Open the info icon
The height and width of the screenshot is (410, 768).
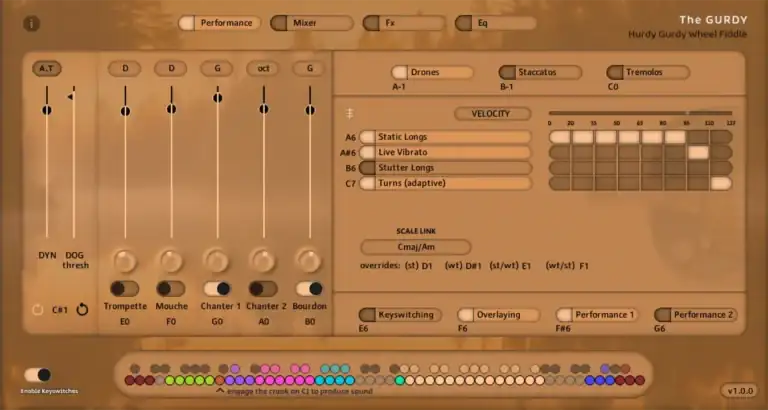tap(31, 23)
